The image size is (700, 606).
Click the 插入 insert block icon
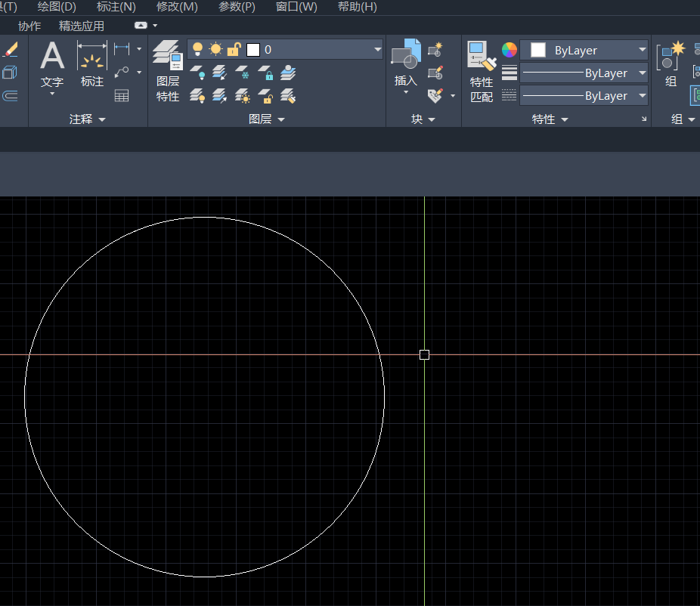pyautogui.click(x=406, y=54)
